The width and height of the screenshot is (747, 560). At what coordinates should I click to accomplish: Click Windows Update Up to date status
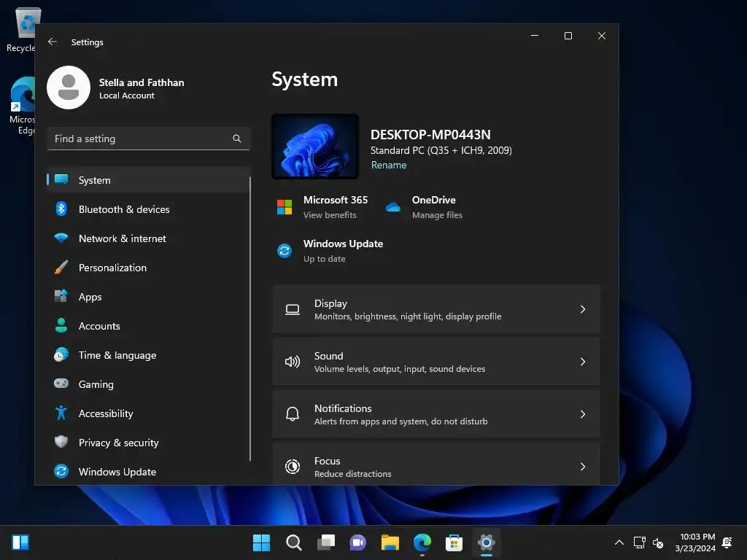[x=325, y=259]
